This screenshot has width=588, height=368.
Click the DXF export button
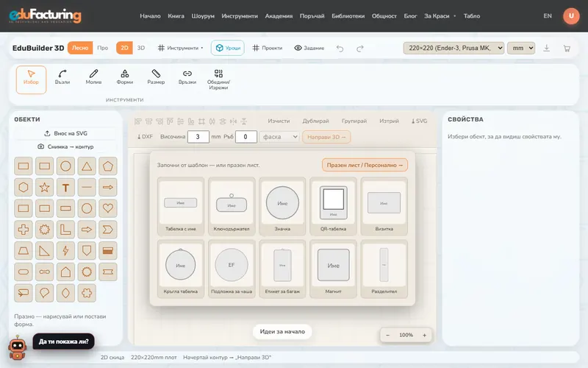[x=145, y=137]
